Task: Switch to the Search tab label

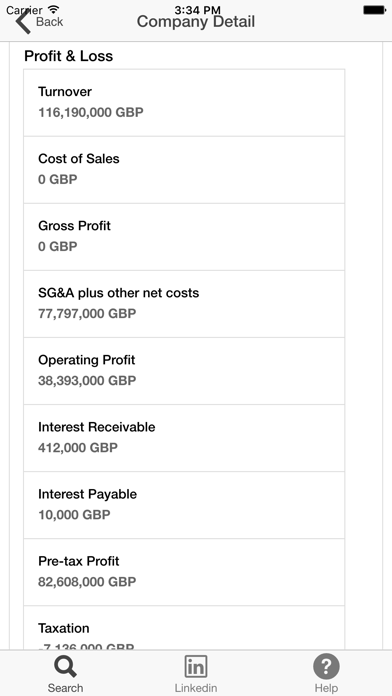Action: [65, 688]
